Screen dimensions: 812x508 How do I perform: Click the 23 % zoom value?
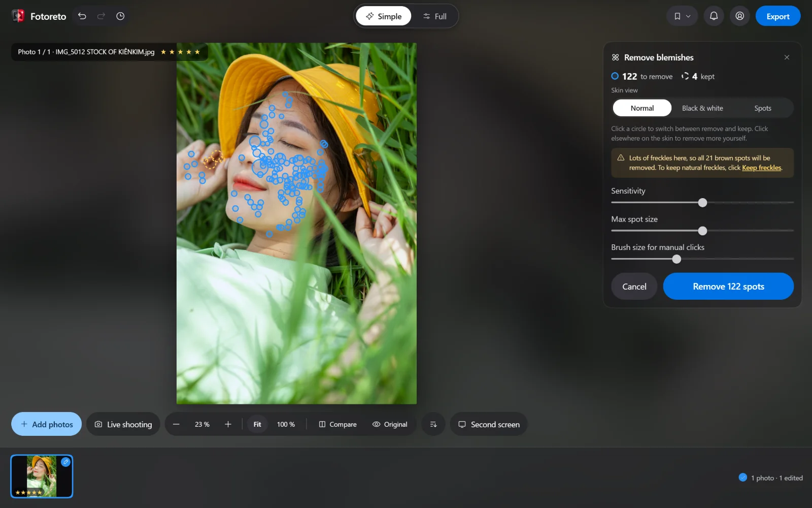(x=202, y=424)
